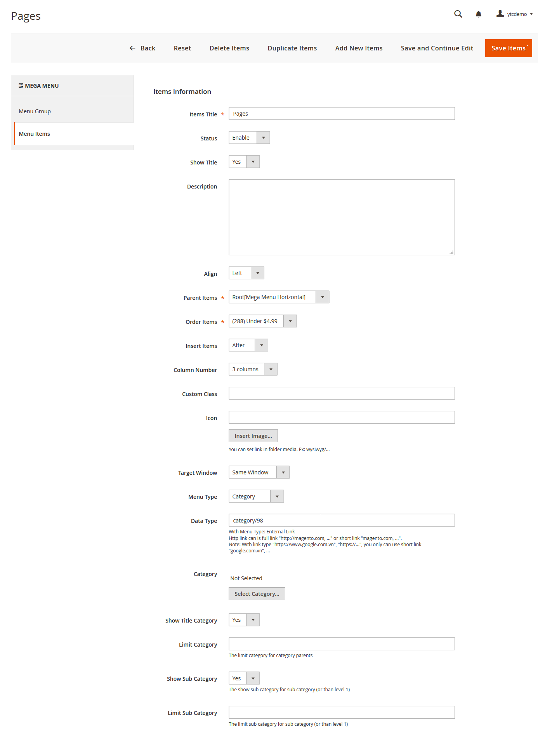
Task: Open the search magnifier icon
Action: (458, 14)
